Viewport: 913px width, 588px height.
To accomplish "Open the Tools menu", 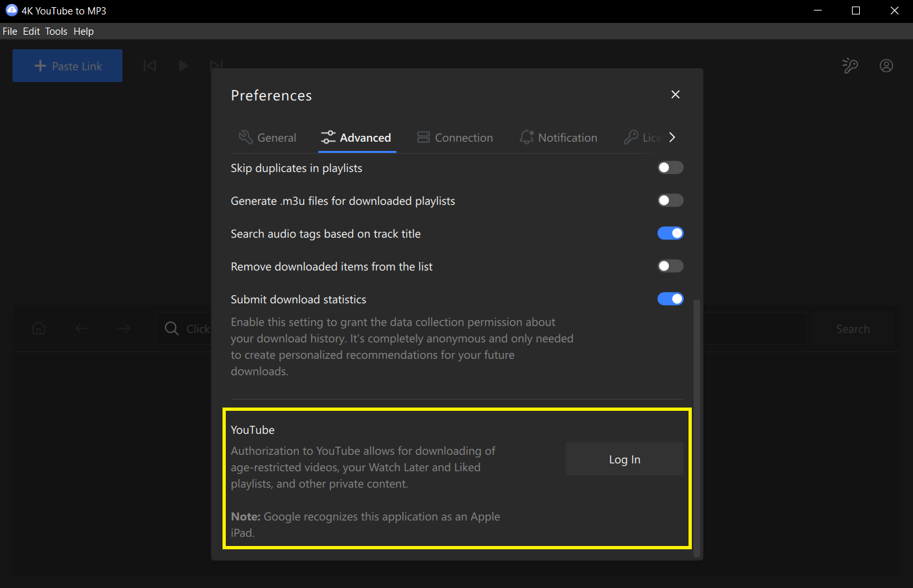I will click(x=56, y=31).
